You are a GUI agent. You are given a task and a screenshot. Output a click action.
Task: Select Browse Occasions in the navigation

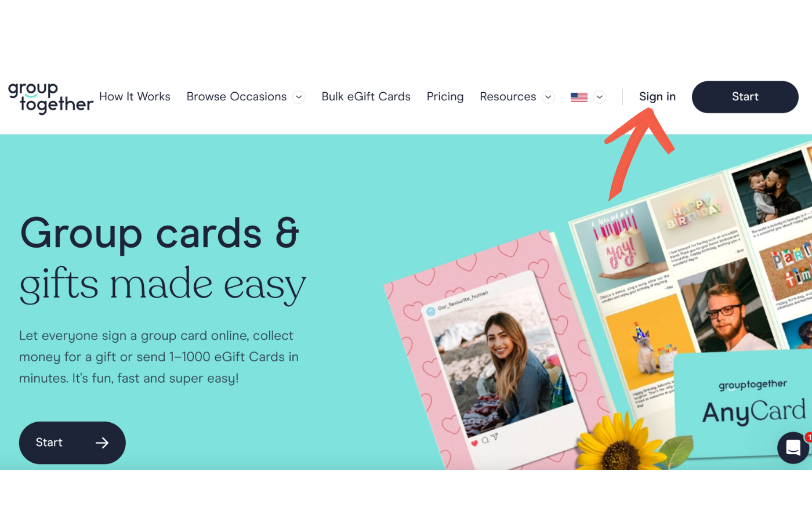237,97
